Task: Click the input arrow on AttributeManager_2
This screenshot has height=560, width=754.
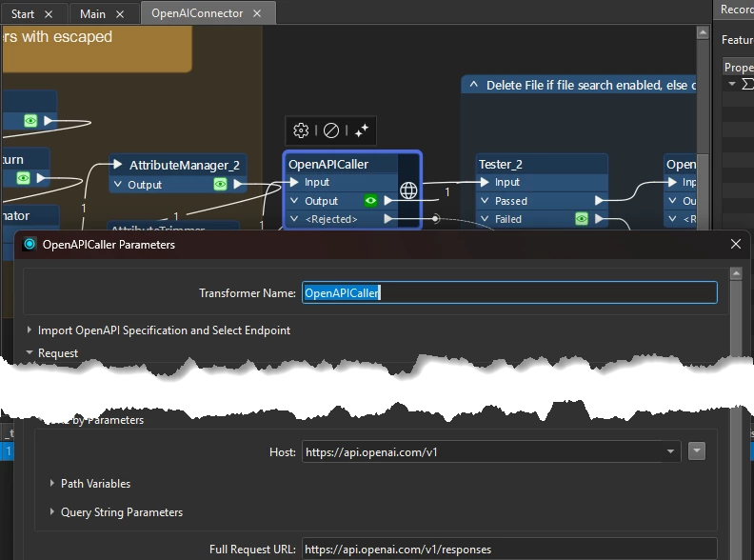Action: (x=117, y=165)
